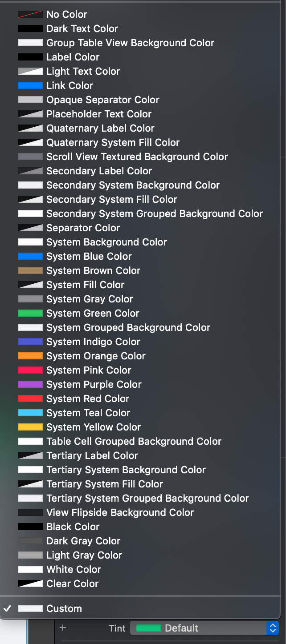Image resolution: width=286 pixels, height=644 pixels.
Task: Pick the System Orange Color swatch
Action: coord(30,356)
